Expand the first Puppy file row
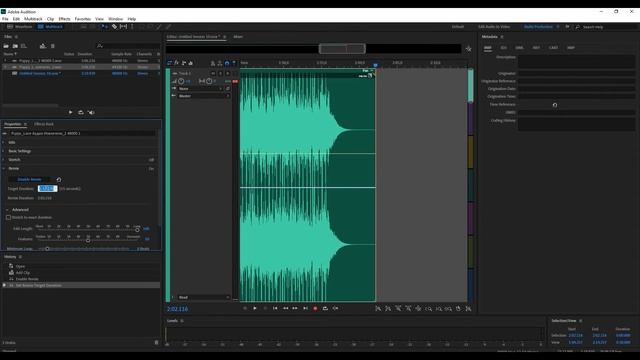The image size is (640, 360). click(5, 60)
